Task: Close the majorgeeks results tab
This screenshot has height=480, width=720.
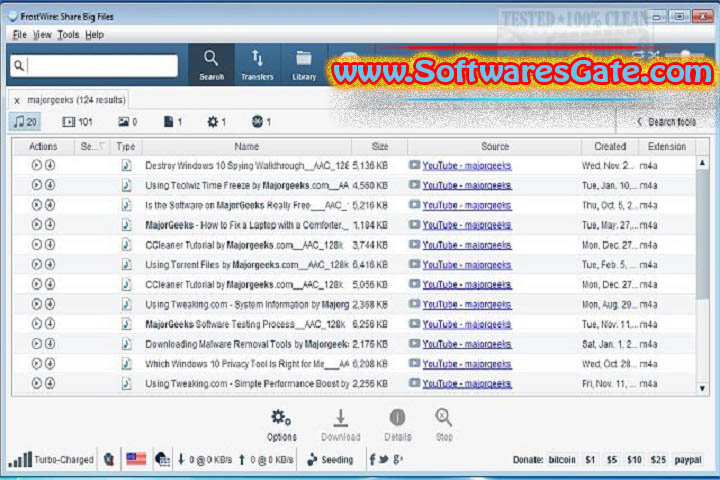Action: coord(17,100)
